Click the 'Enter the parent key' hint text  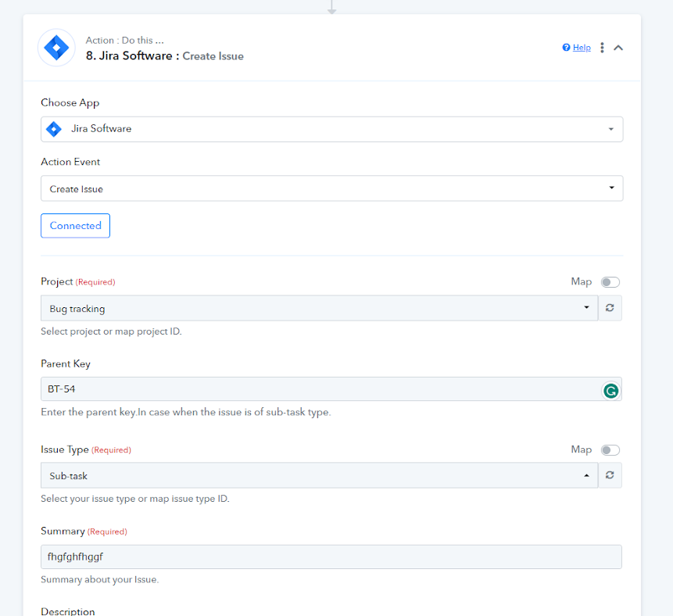(186, 412)
